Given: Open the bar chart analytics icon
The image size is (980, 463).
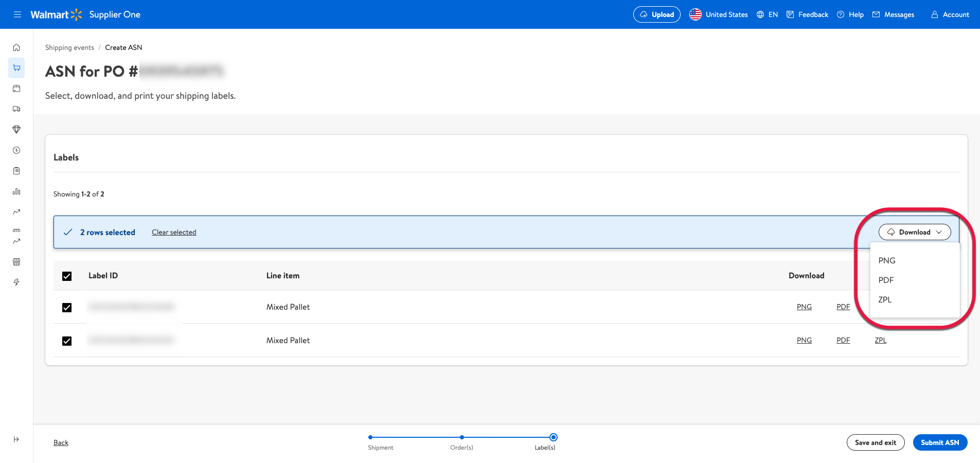Looking at the screenshot, I should [16, 191].
